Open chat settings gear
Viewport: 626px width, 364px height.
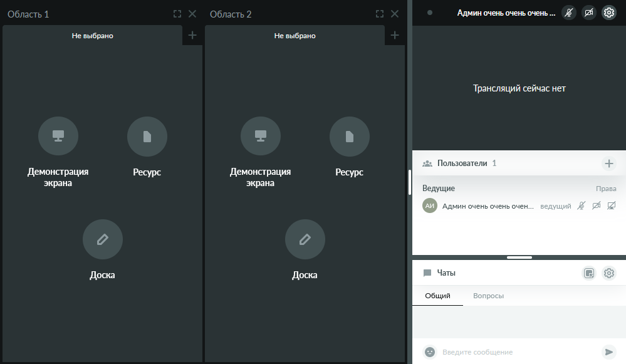click(609, 273)
